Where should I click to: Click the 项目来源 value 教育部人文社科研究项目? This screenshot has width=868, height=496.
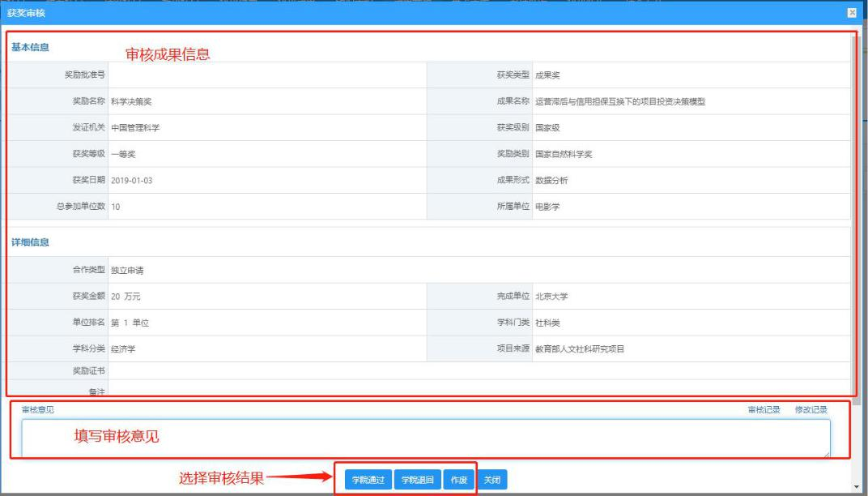click(x=580, y=349)
